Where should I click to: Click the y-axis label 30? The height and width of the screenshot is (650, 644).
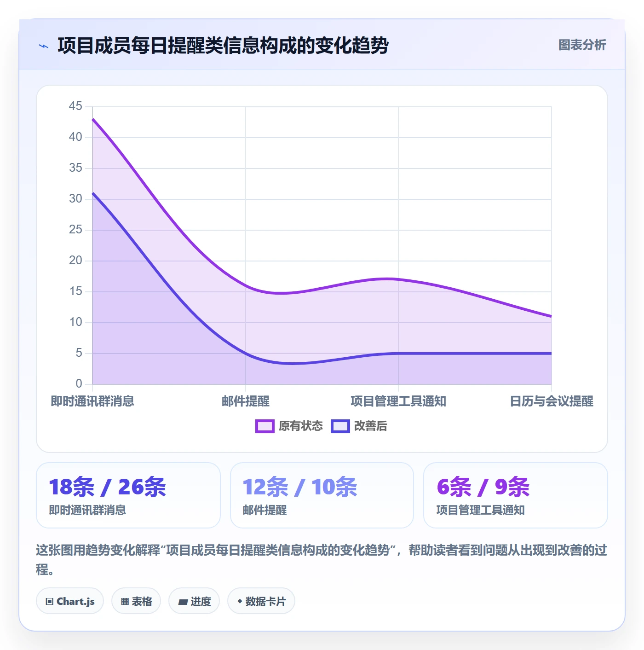[75, 199]
